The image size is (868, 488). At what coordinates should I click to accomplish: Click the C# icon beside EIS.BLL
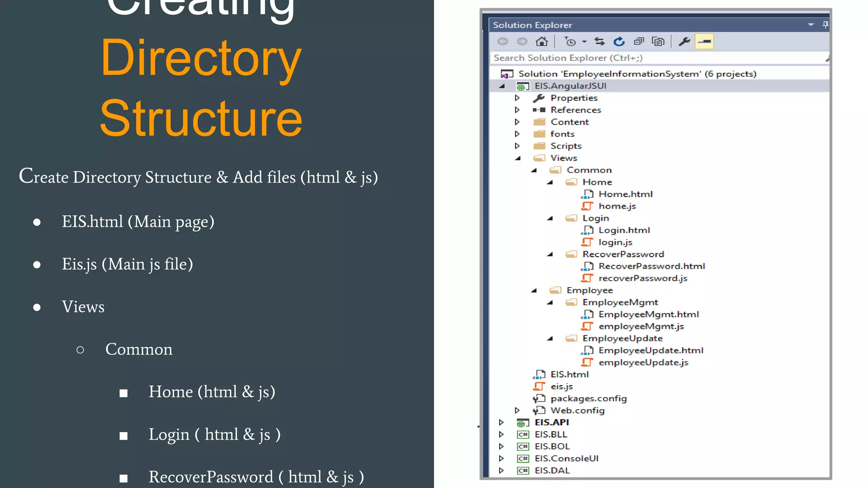523,435
